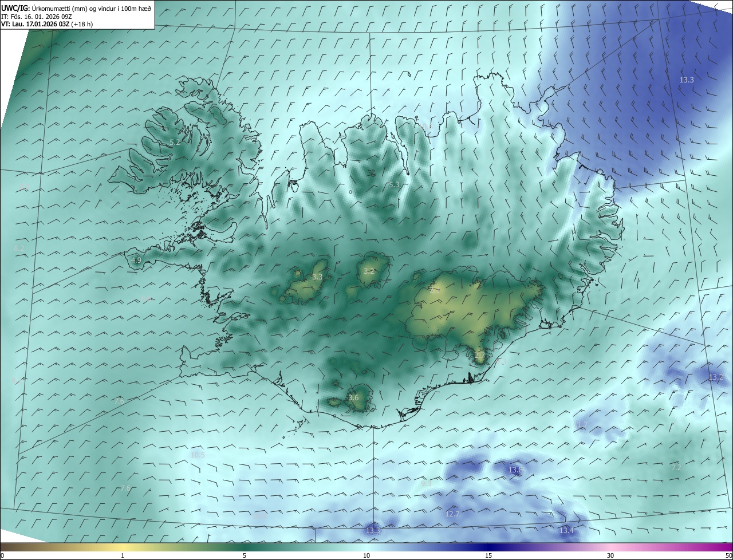
Task: Pick the pale yellow colorbar segment above 1
Action: pos(123,547)
